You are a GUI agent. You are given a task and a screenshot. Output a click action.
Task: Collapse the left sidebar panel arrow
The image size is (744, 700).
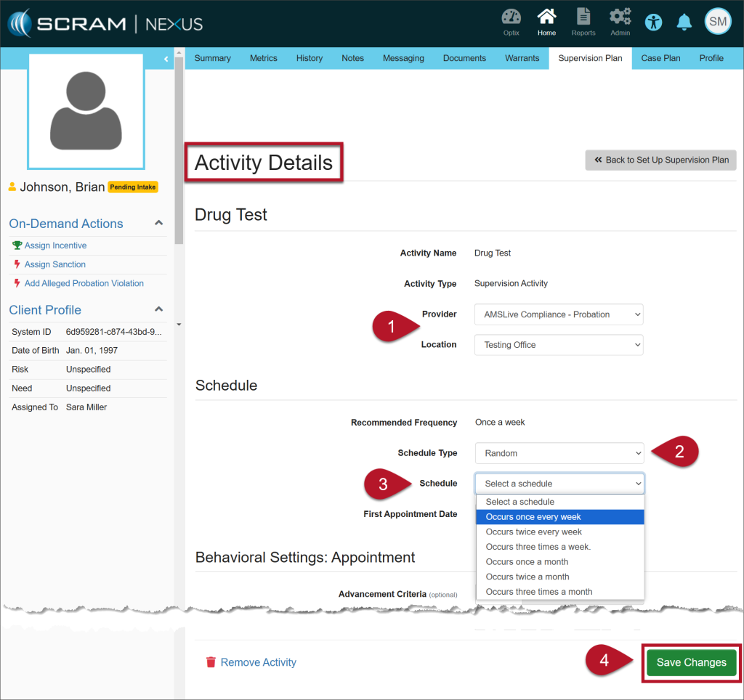166,58
